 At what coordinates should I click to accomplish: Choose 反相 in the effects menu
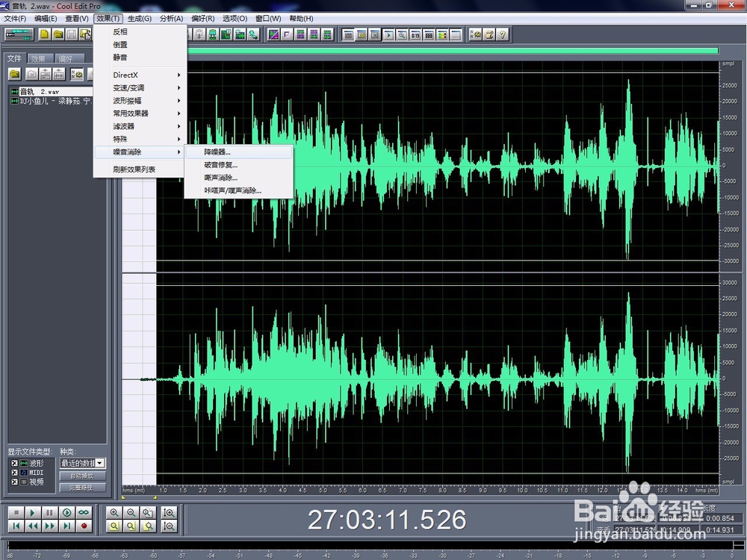coord(140,31)
